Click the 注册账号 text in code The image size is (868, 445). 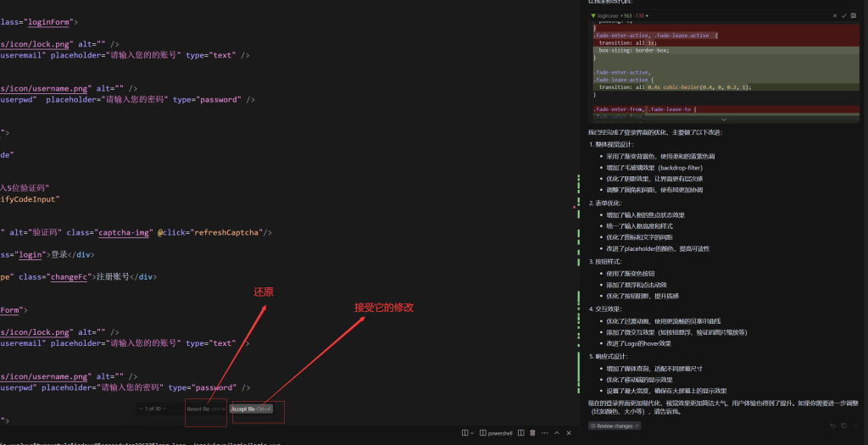[x=113, y=276]
